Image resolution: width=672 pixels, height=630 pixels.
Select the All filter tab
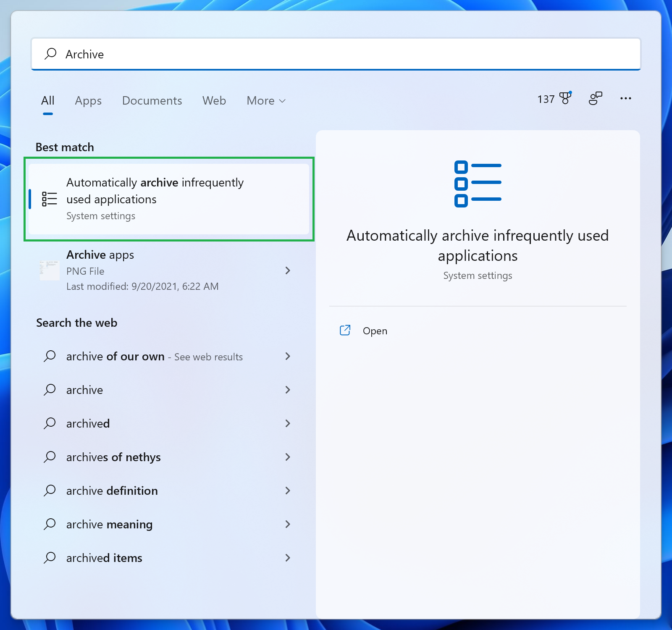(48, 101)
